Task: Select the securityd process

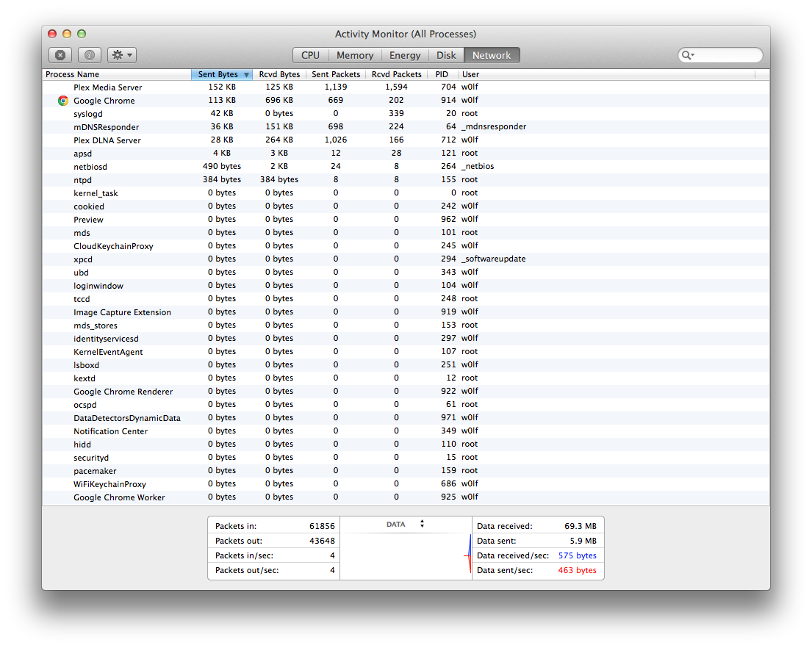Action: (x=406, y=458)
